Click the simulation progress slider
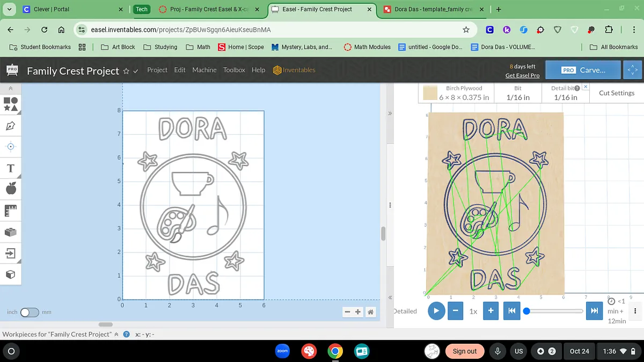 pos(554,311)
